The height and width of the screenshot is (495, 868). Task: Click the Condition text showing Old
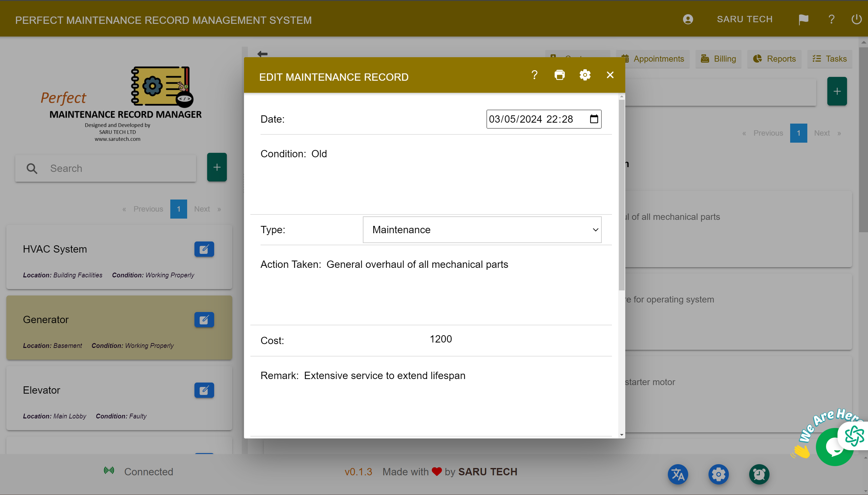point(319,154)
